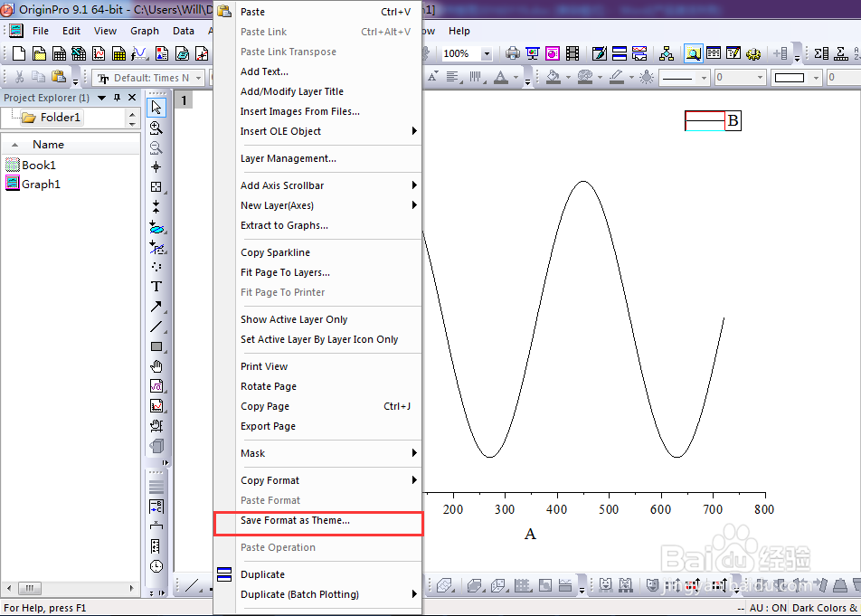Open the Graph menu
Image resolution: width=861 pixels, height=616 pixels.
(x=145, y=31)
